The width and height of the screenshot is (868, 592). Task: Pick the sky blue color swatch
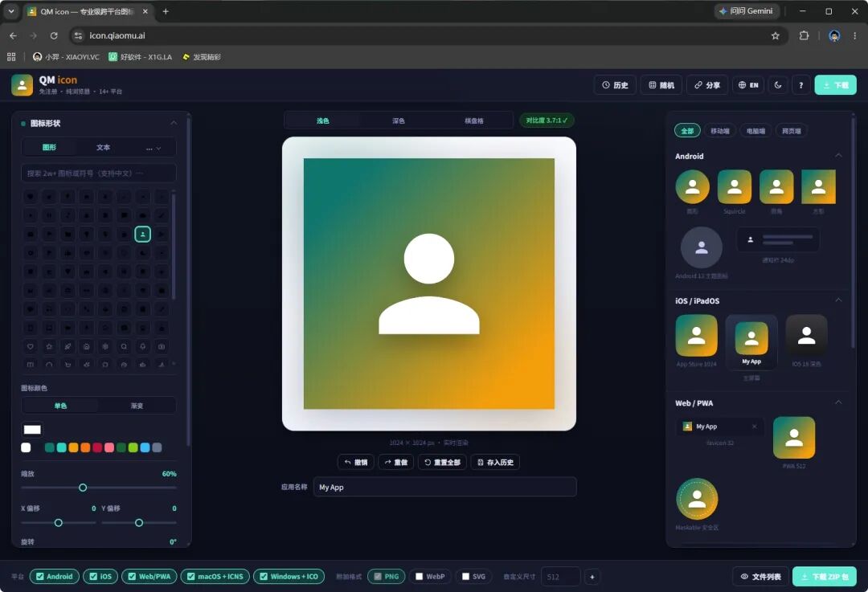coord(145,447)
